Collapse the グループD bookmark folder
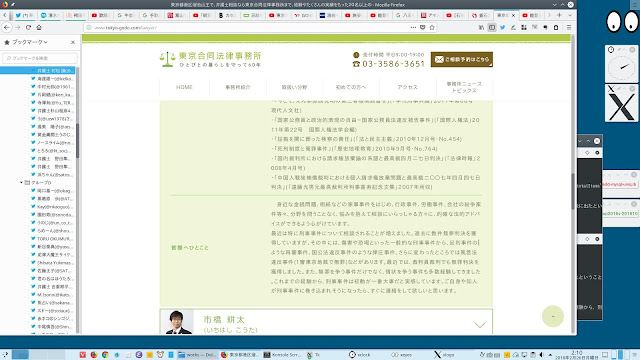The width and height of the screenshot is (640, 360). pyautogui.click(x=21, y=182)
